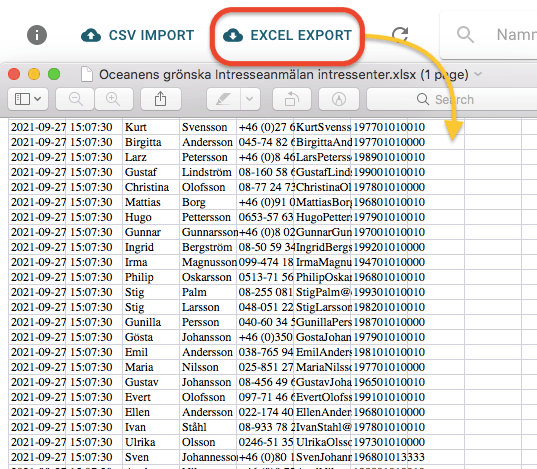This screenshot has width=537, height=469.
Task: Select cell Mattias
Action: coord(151,202)
